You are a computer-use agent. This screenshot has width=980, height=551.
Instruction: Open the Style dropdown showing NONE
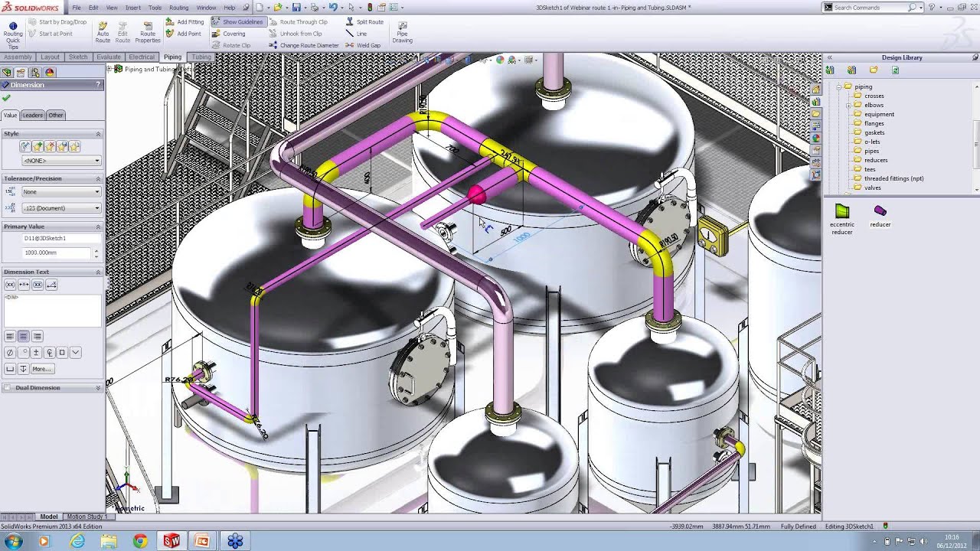[62, 161]
